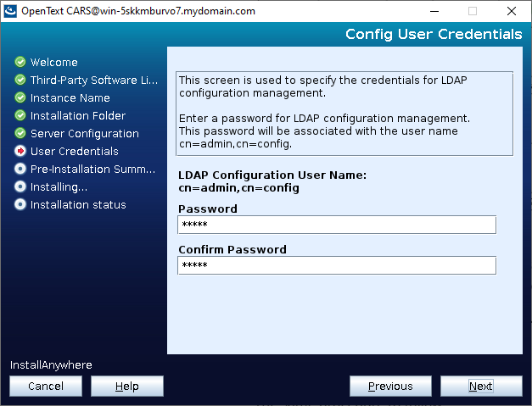532x406 pixels.
Task: Select the Welcome step label
Action: (x=53, y=62)
